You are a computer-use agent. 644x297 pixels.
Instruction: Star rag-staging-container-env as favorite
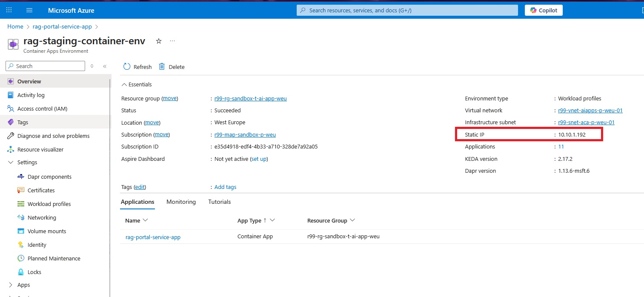click(158, 40)
